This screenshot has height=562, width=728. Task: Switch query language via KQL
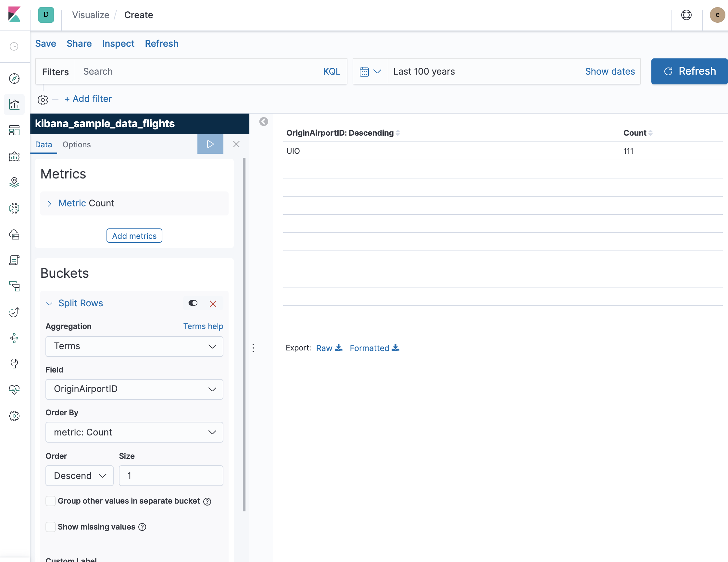pyautogui.click(x=332, y=71)
